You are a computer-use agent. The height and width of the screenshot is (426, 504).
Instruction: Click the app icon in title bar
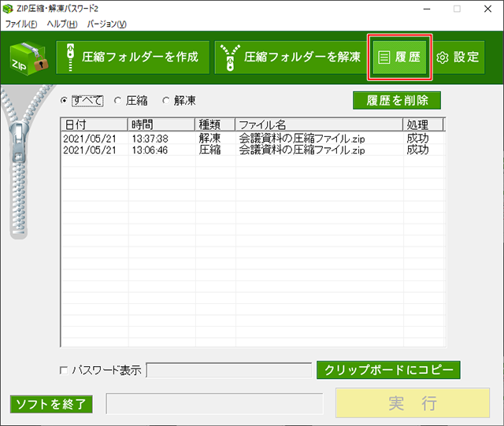(x=7, y=9)
